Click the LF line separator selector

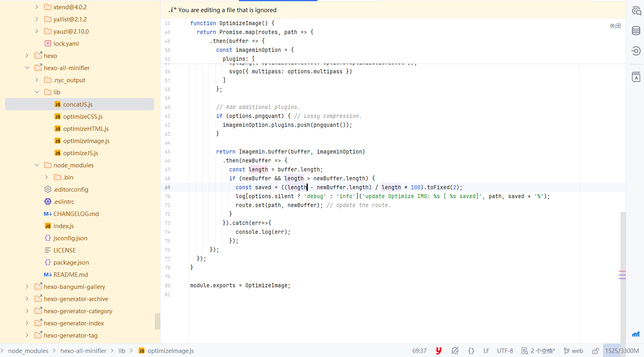pos(486,351)
